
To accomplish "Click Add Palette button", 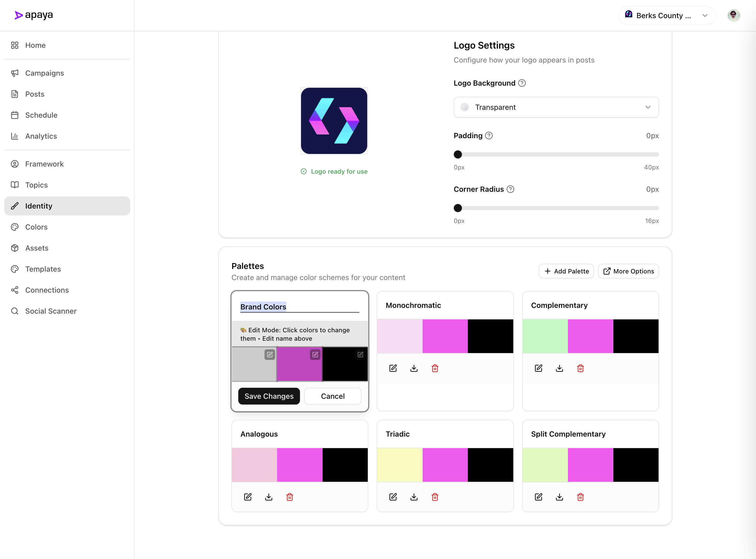I will tap(566, 271).
